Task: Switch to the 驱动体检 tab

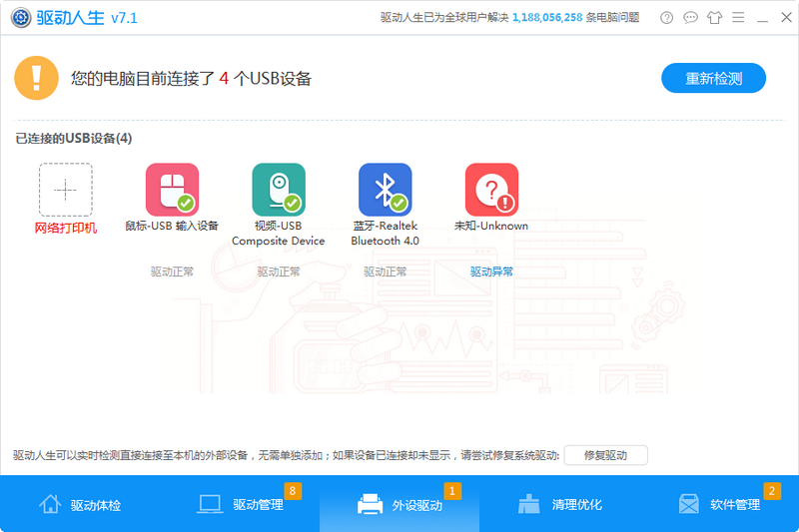Action: [x=80, y=504]
